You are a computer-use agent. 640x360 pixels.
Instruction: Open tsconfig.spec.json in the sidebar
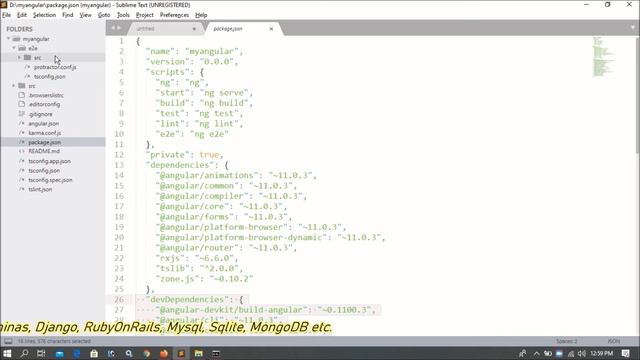(x=50, y=180)
